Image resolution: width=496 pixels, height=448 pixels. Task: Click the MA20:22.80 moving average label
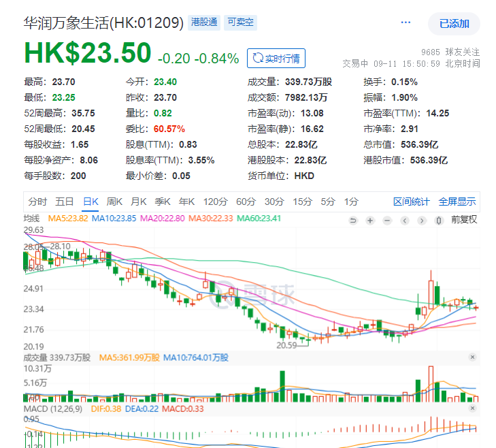point(163,219)
